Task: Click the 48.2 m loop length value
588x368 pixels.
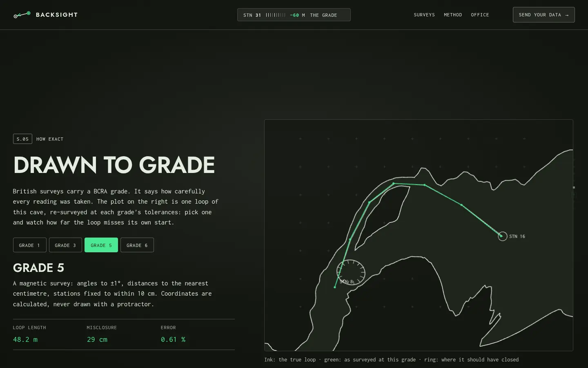Action: click(25, 339)
